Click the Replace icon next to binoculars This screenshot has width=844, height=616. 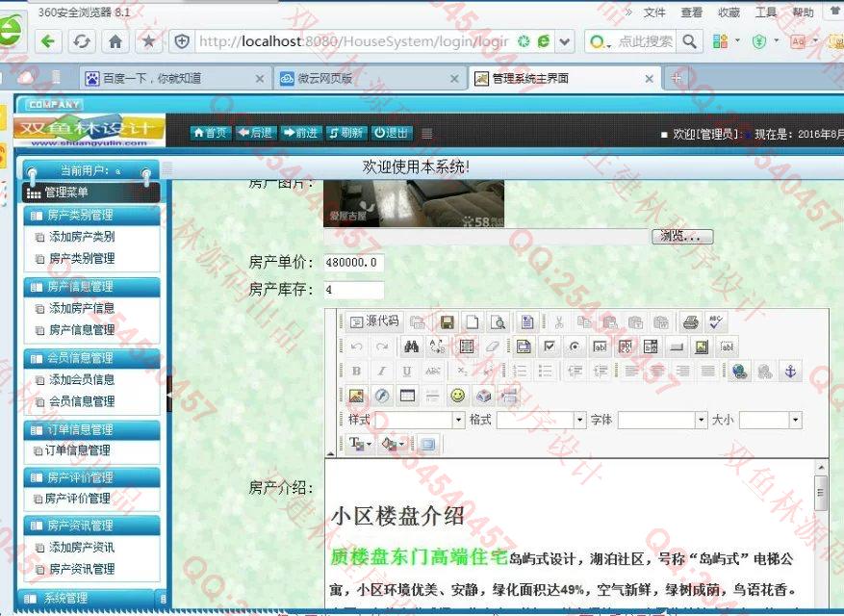pyautogui.click(x=438, y=346)
